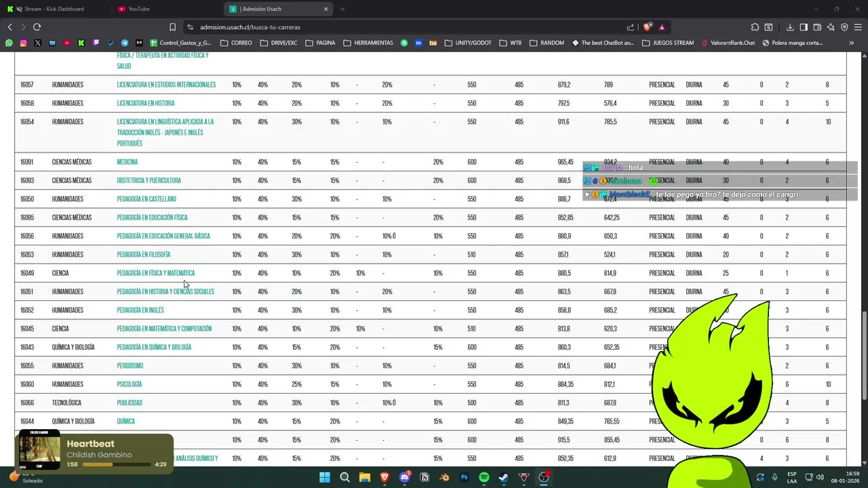Expand the bookmarks overflow chevron
868x488 pixels.
[x=851, y=43]
